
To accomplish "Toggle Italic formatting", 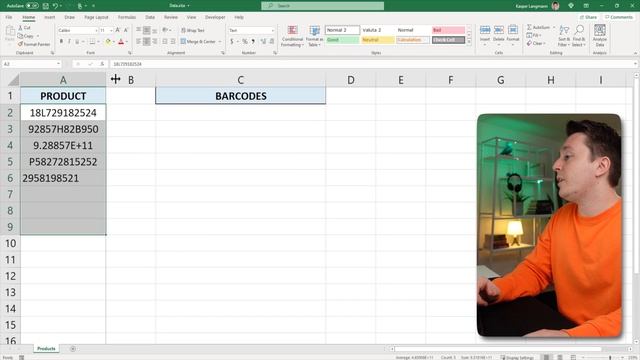I will (69, 41).
